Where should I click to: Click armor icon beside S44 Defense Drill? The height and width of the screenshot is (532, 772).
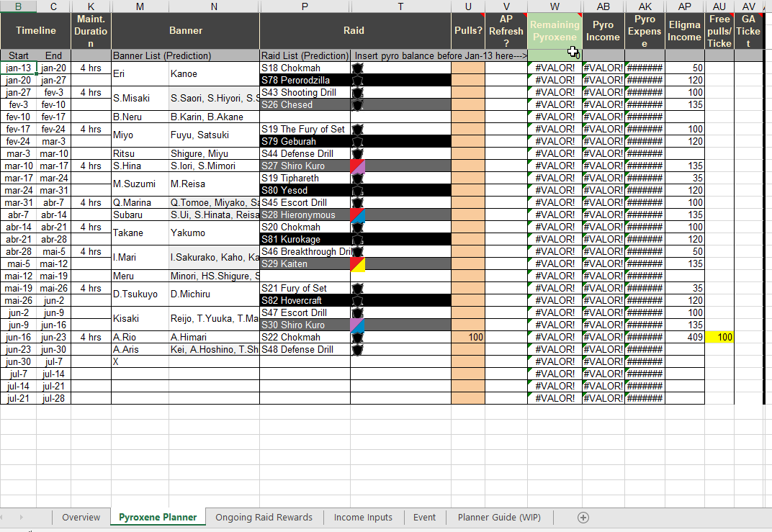(357, 153)
